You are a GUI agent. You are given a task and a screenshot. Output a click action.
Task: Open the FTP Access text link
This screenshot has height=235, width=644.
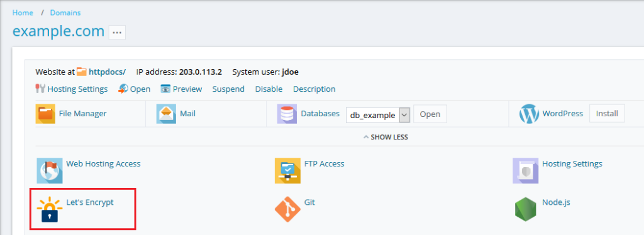pyautogui.click(x=325, y=163)
